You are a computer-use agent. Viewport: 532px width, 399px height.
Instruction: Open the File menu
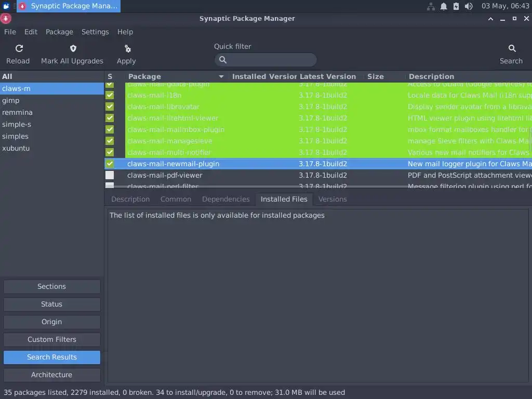tap(10, 32)
